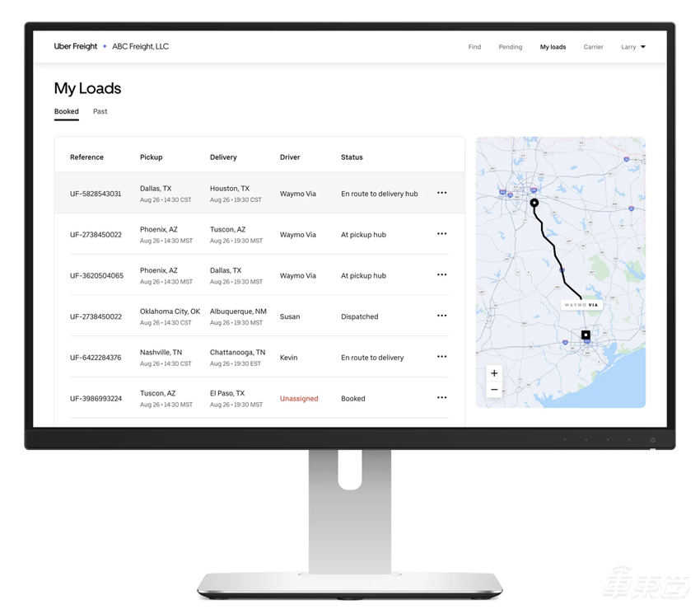Click the Uber Freight logo
This screenshot has height=609, width=700.
(76, 47)
